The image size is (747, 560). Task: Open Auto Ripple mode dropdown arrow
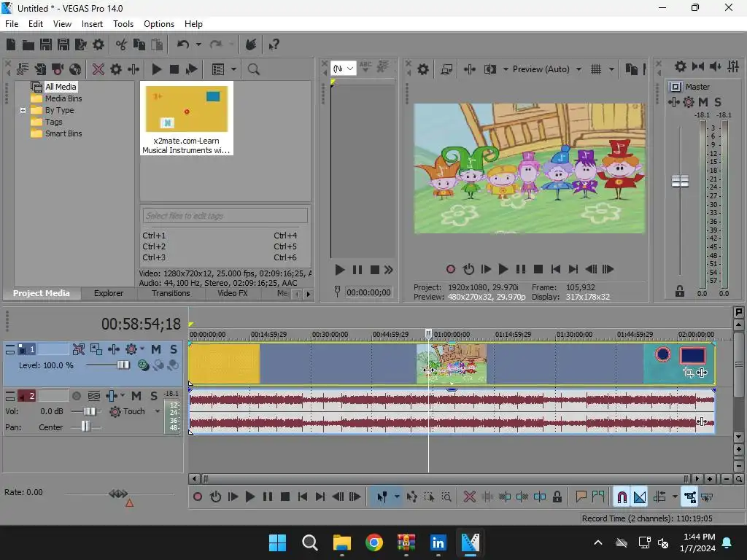(x=675, y=497)
